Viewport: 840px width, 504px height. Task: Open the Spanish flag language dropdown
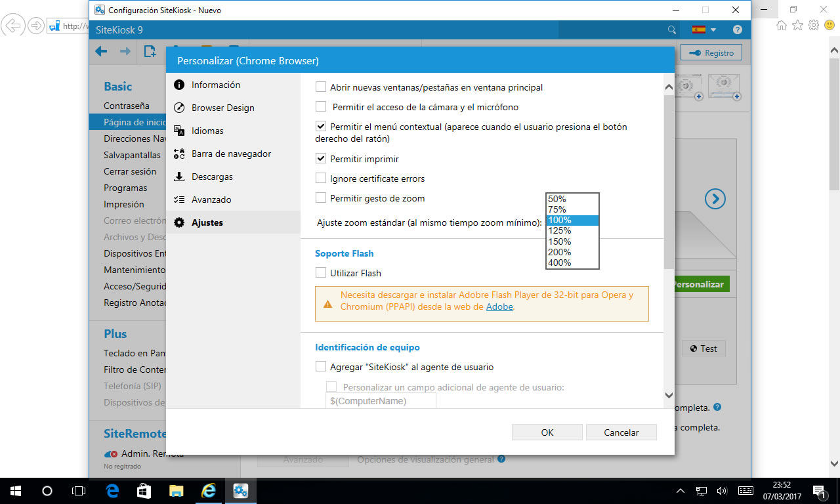tap(703, 30)
